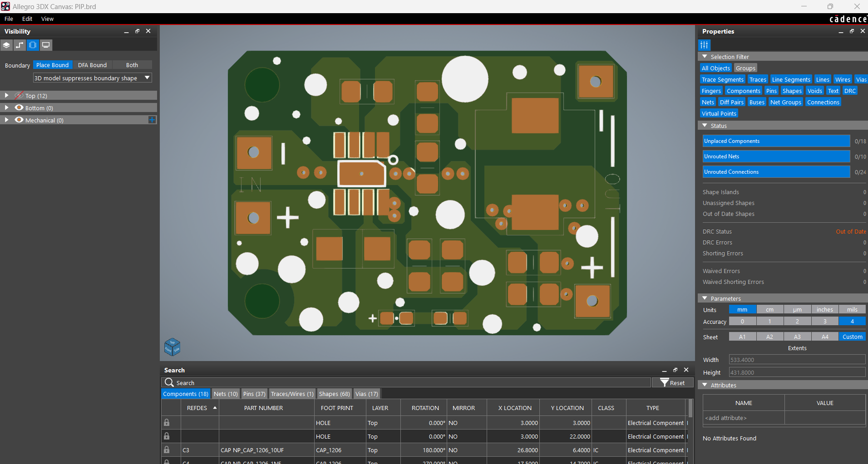
Task: Switch to the display monitor visibility icon
Action: (46, 45)
